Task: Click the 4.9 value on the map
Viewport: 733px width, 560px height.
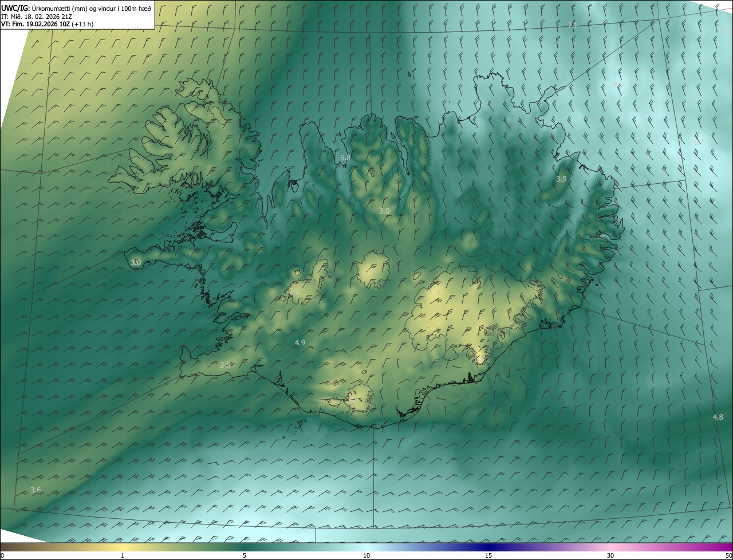Action: pyautogui.click(x=299, y=342)
